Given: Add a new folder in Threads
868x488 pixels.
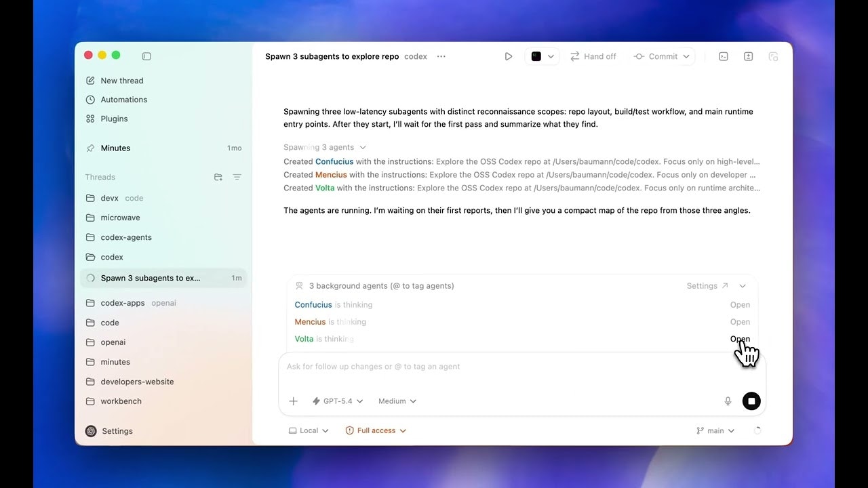Looking at the screenshot, I should tap(218, 177).
